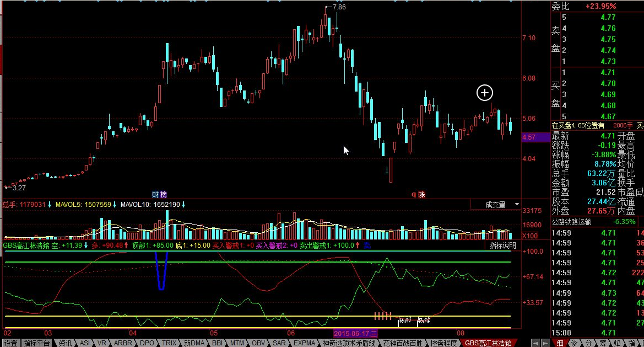644x347 pixels.
Task: Click the circled plus crosshair icon
Action: [485, 93]
